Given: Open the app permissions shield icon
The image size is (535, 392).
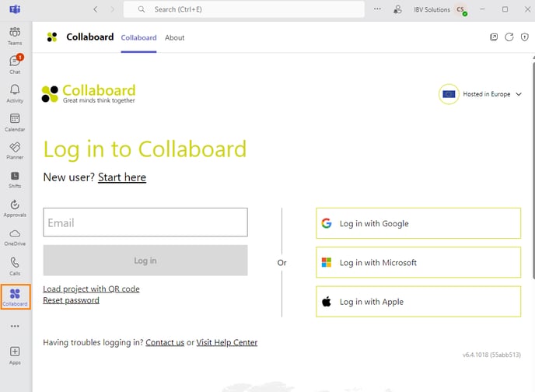Looking at the screenshot, I should (525, 37).
